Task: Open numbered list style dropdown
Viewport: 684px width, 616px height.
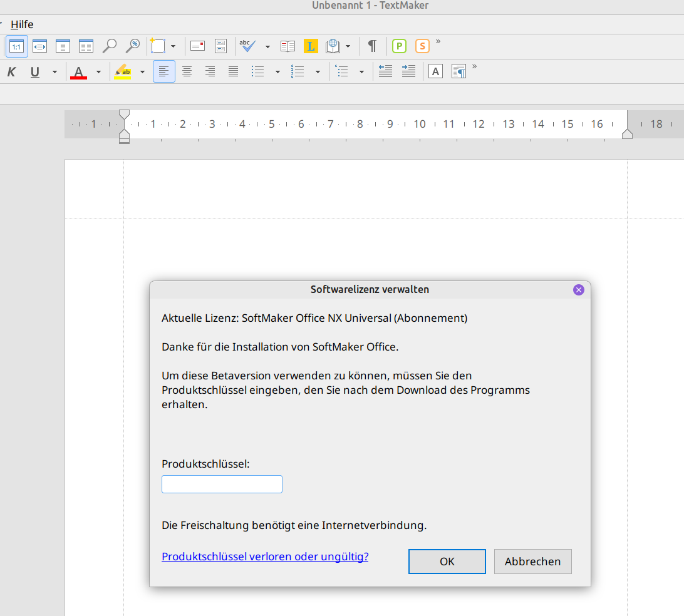Action: tap(318, 72)
